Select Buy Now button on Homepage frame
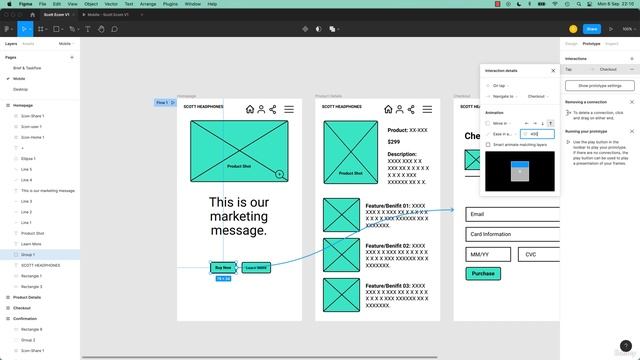Screen dimensions: 640x360 223,268
